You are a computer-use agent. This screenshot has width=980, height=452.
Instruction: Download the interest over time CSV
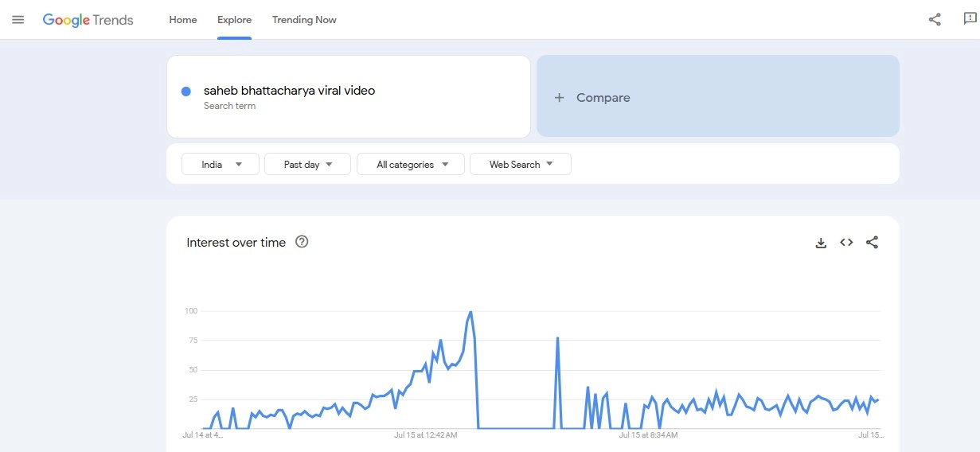[821, 243]
